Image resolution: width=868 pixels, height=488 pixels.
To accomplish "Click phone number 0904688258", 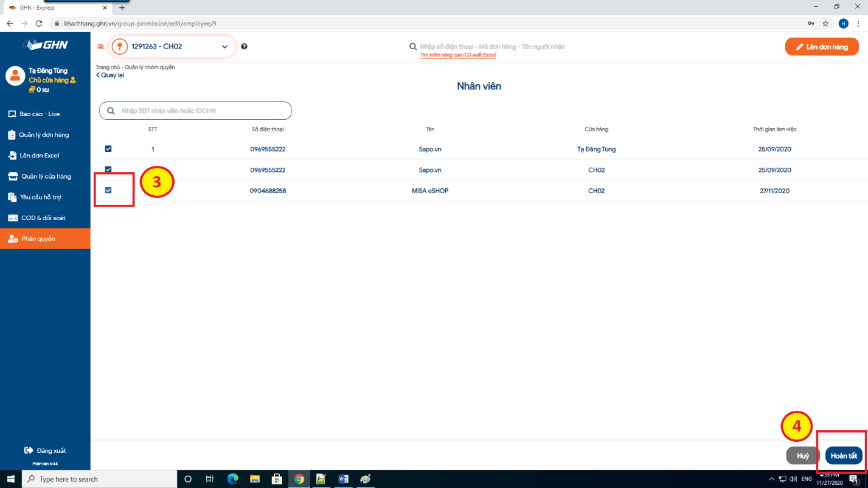I will click(268, 191).
